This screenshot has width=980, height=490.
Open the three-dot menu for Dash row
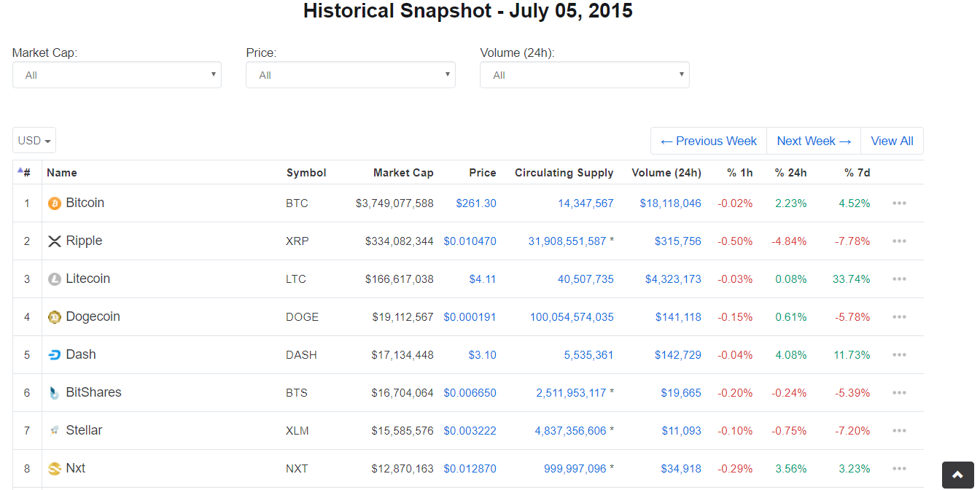pos(899,355)
